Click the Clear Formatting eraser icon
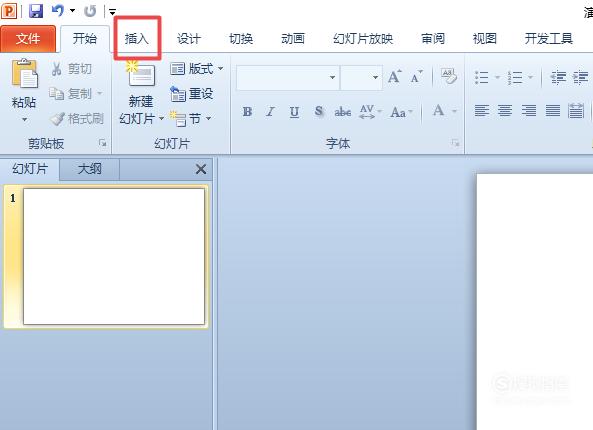Screen dimensions: 593x430 (449, 77)
